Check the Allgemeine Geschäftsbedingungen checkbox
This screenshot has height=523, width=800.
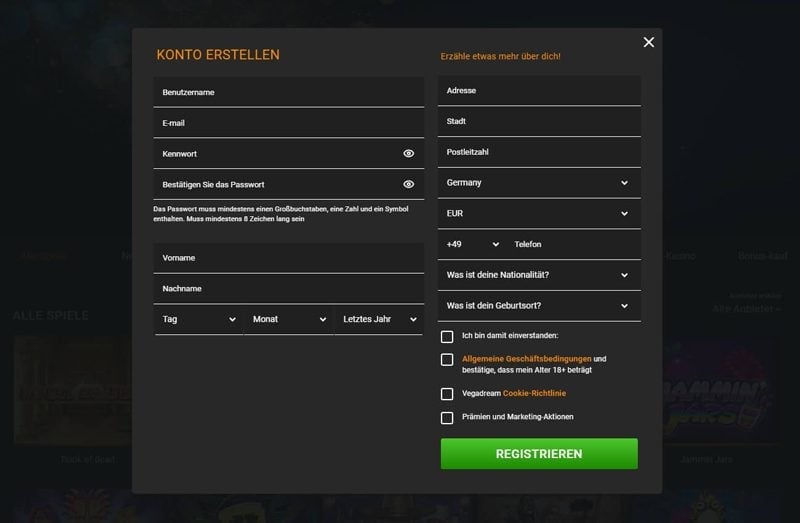point(447,360)
